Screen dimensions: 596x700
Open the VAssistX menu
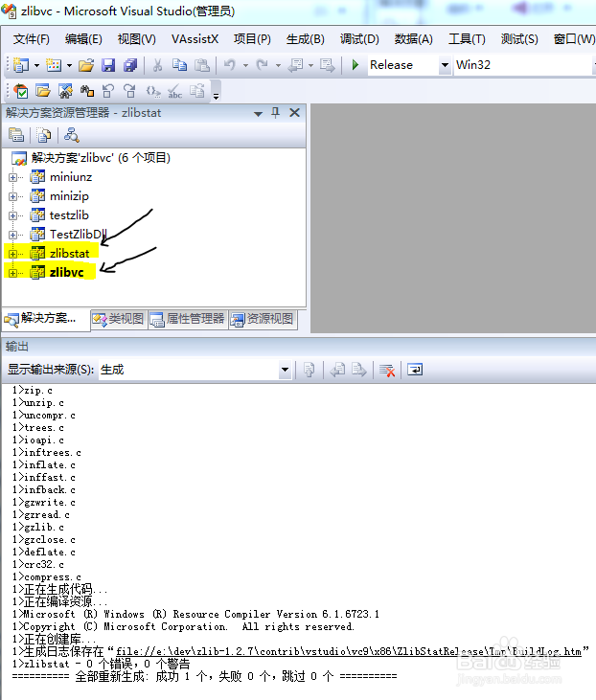(195, 39)
